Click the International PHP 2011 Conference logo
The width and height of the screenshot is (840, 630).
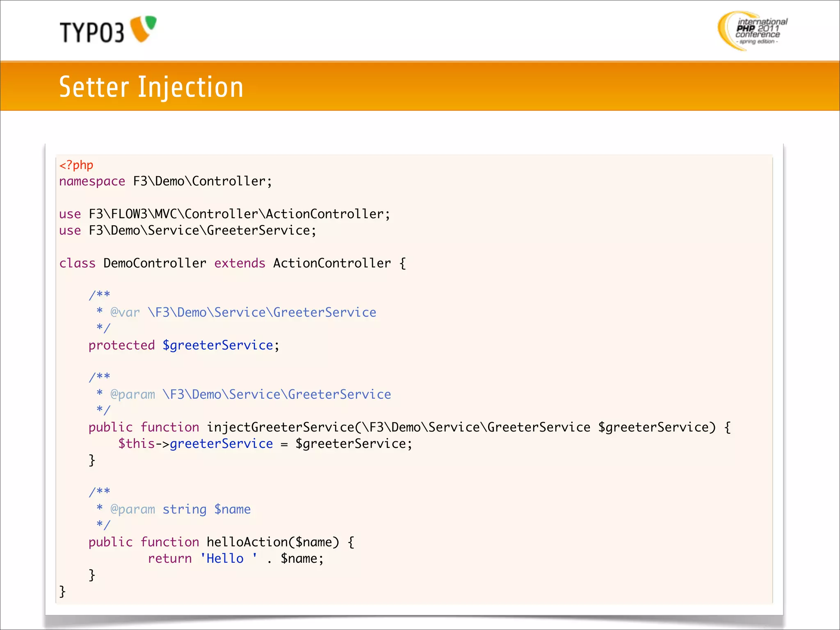pos(753,31)
